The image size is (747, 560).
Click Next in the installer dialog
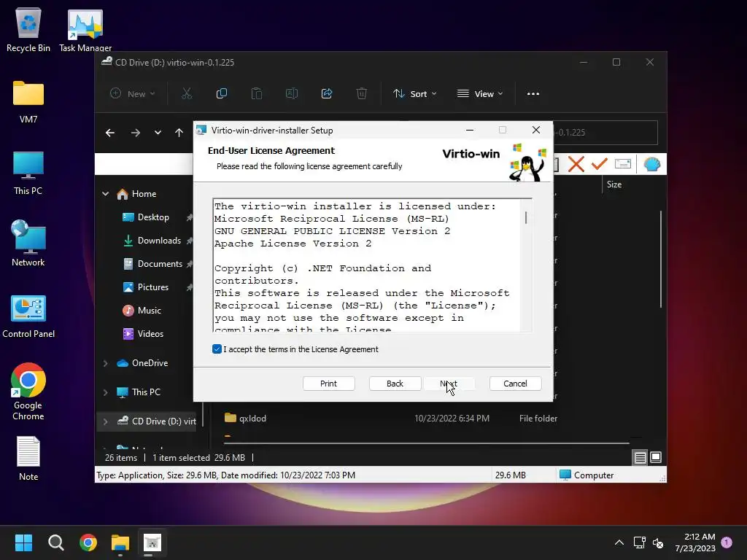449,384
